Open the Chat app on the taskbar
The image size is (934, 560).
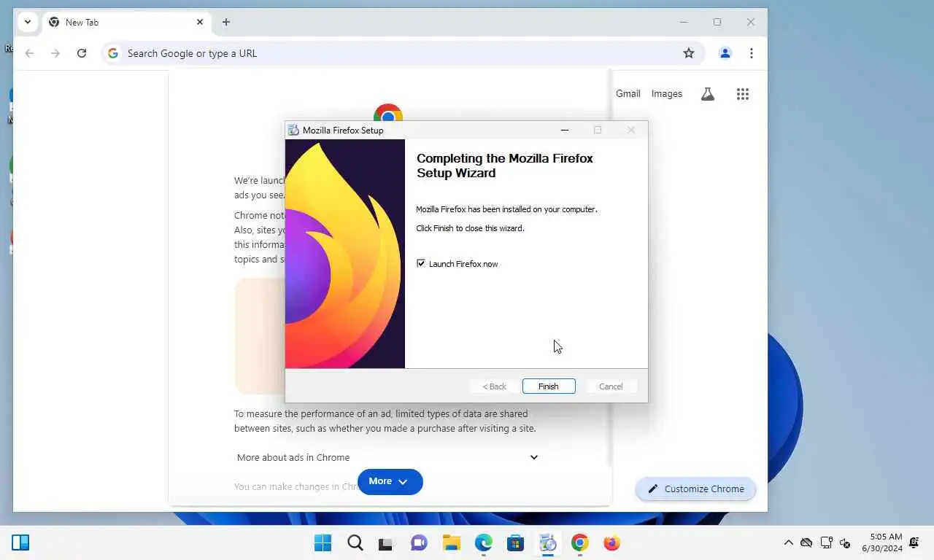click(x=419, y=543)
